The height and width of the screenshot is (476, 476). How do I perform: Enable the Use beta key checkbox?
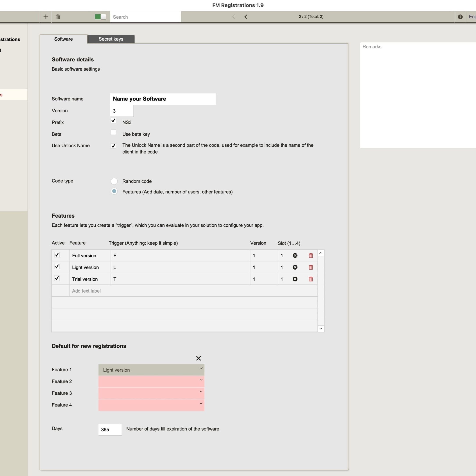[x=113, y=132]
